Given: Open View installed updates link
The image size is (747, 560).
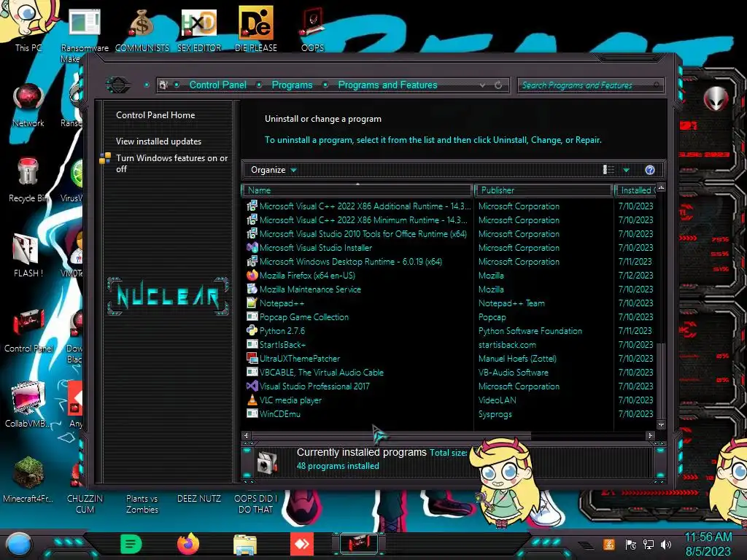Looking at the screenshot, I should click(x=158, y=141).
